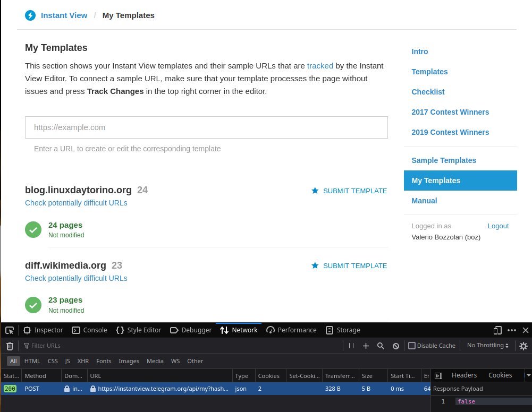532x412 pixels.
Task: Check difficult URLs for diff.wikimedia.org
Action: click(76, 278)
